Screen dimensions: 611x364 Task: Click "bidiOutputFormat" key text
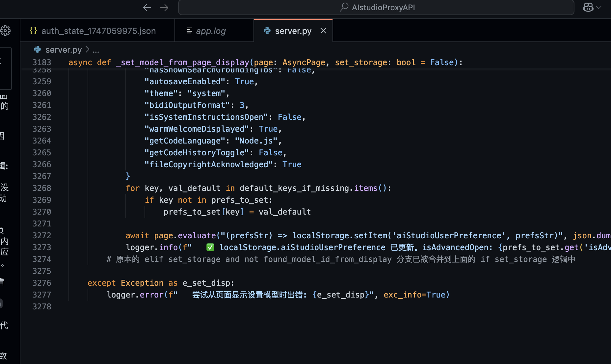pyautogui.click(x=187, y=105)
